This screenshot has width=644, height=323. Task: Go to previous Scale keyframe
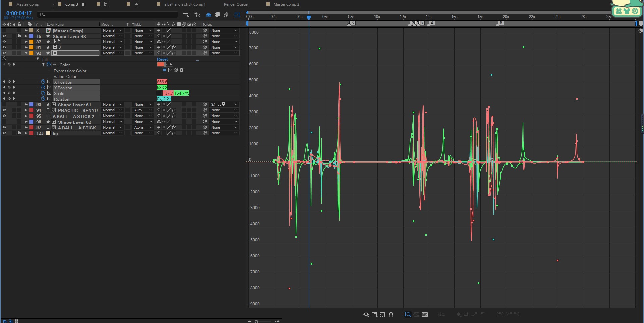4,93
